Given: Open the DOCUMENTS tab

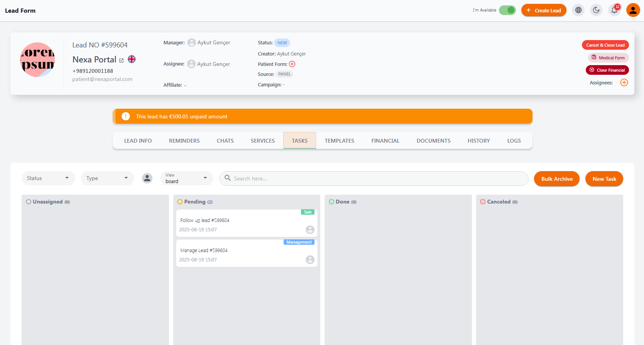Looking at the screenshot, I should pos(434,141).
